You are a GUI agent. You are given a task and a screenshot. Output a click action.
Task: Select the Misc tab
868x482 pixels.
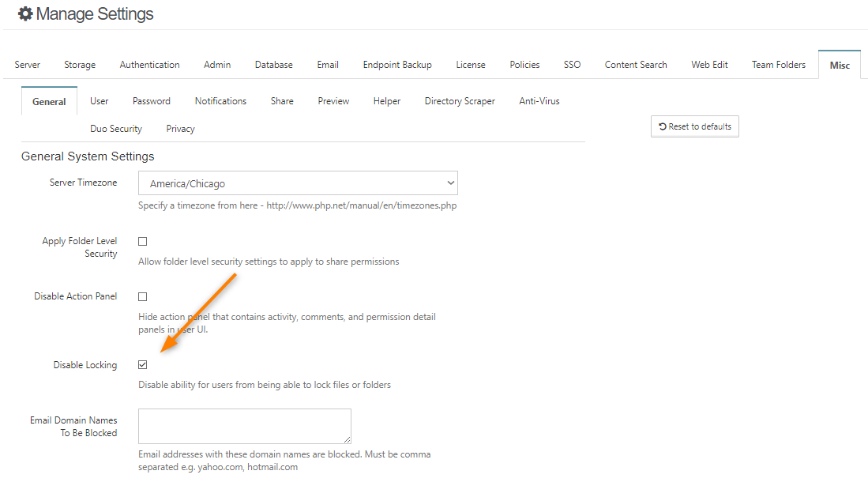tap(840, 66)
